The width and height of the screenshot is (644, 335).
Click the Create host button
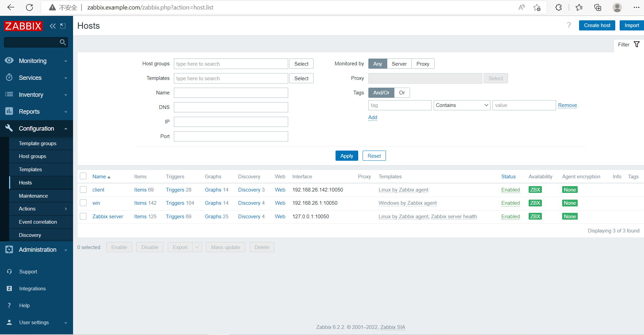(x=597, y=25)
